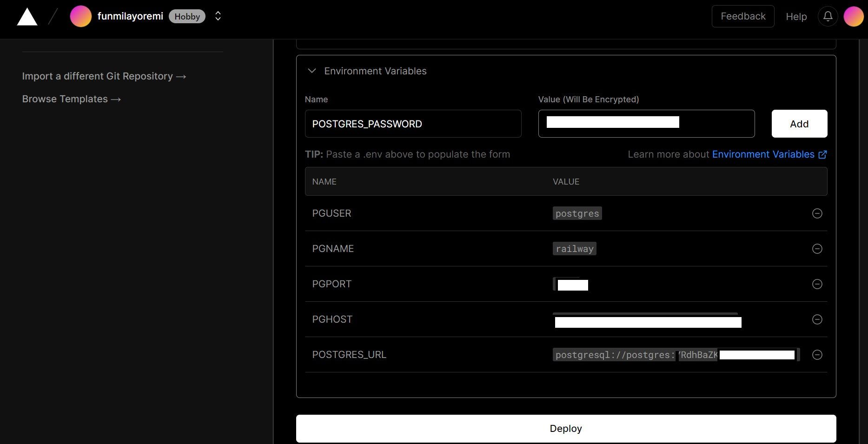868x444 pixels.
Task: Remove the POSTGRES_URL environment variable
Action: point(817,355)
